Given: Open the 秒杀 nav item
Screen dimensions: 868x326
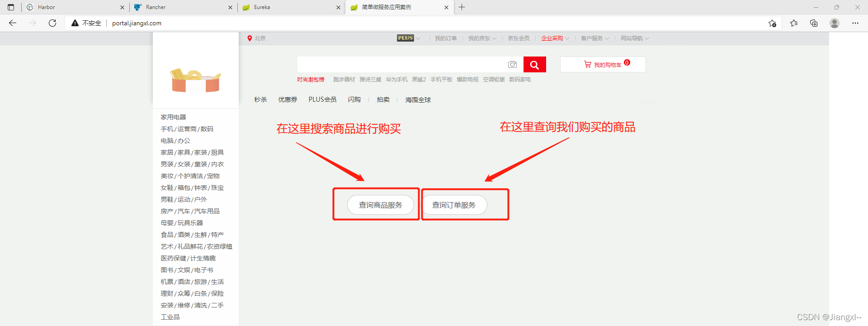Looking at the screenshot, I should pyautogui.click(x=260, y=99).
